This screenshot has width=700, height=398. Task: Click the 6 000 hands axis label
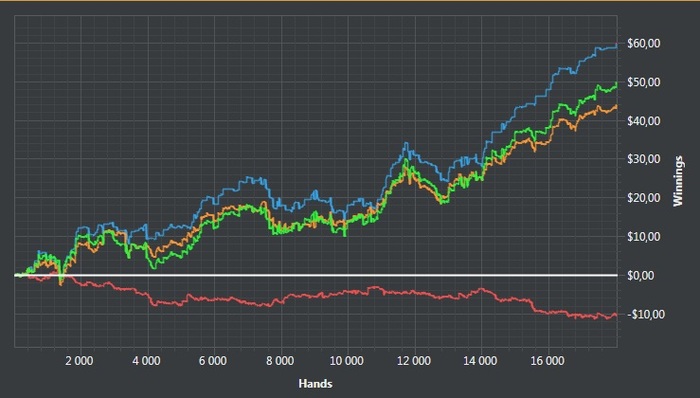click(213, 360)
